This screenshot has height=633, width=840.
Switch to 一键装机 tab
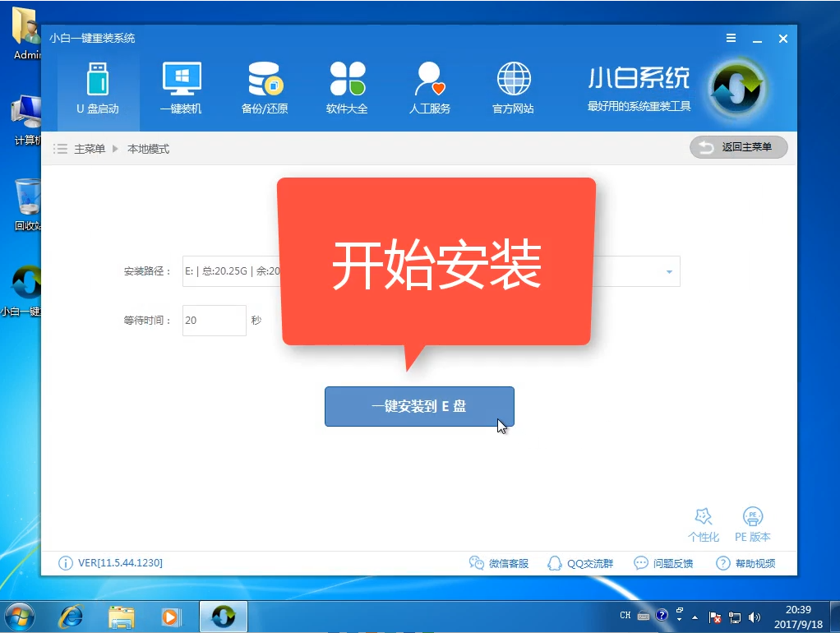pyautogui.click(x=181, y=89)
